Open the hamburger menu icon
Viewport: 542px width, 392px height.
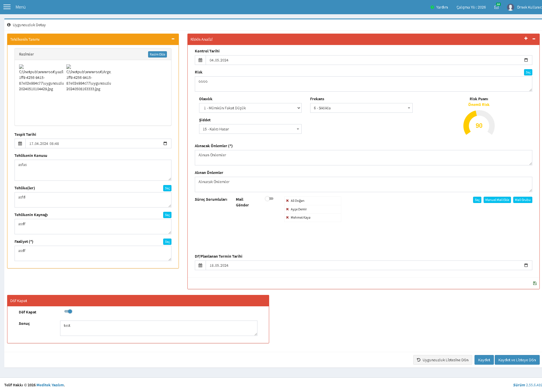point(7,7)
